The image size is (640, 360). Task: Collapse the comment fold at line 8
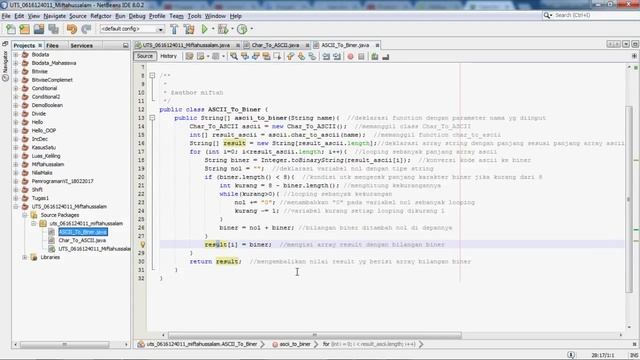(152, 76)
